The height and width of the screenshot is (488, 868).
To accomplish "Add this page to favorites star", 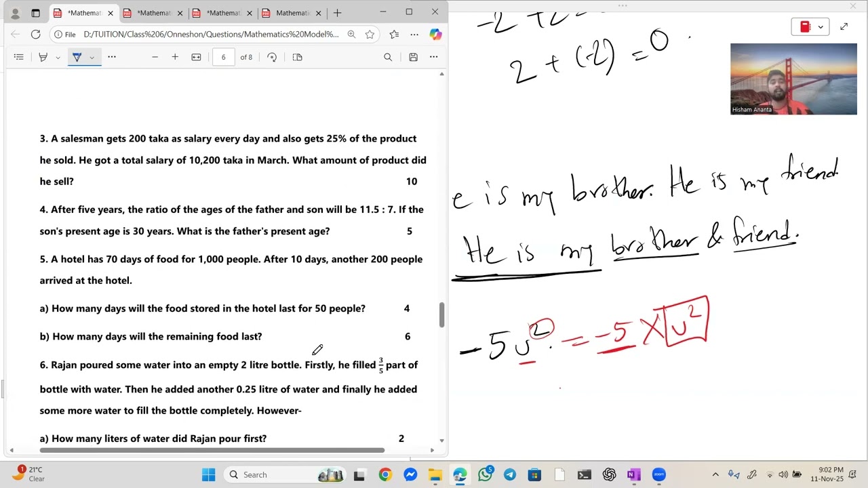I will tap(370, 34).
